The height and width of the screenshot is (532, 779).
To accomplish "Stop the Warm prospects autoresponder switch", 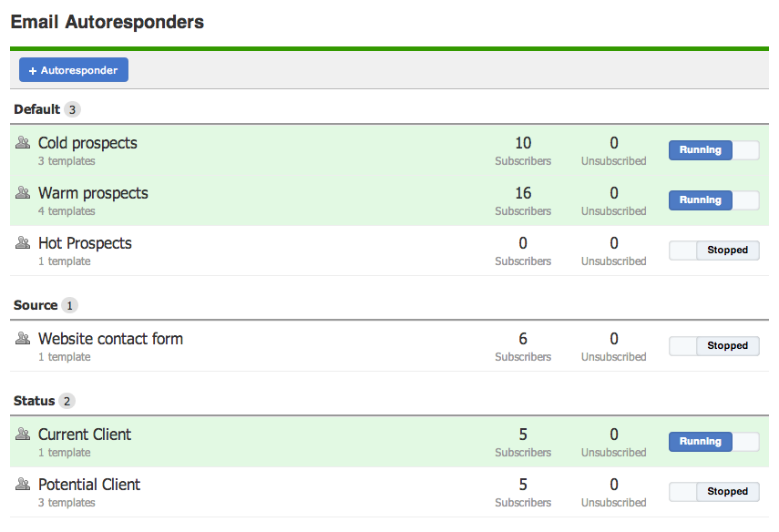I will point(713,200).
